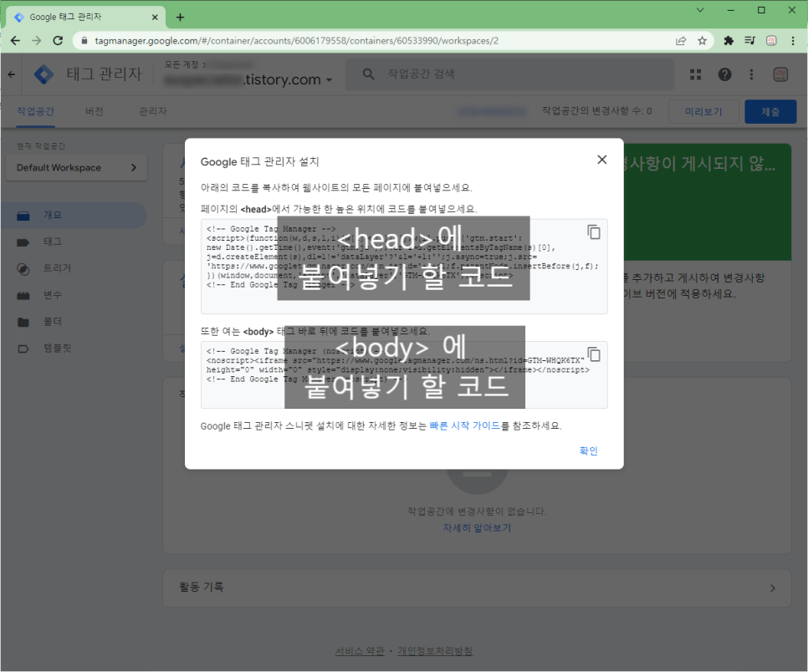Open the Google apps grid
Image resolution: width=808 pixels, height=672 pixels.
[695, 74]
